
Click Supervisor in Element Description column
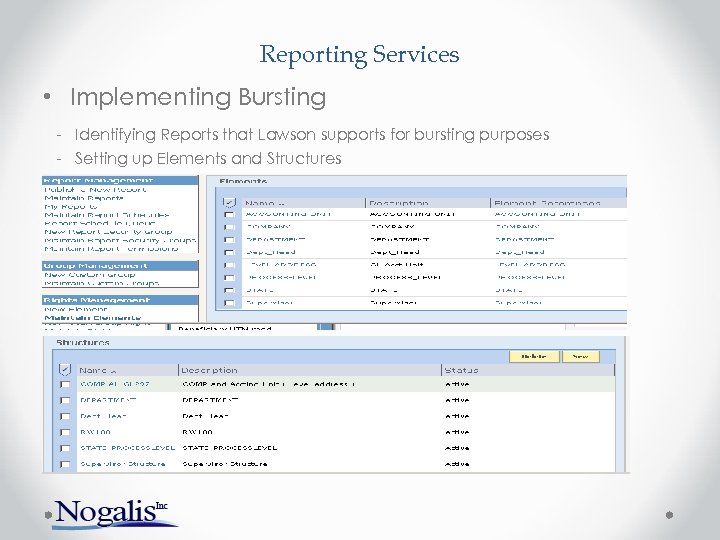[518, 303]
